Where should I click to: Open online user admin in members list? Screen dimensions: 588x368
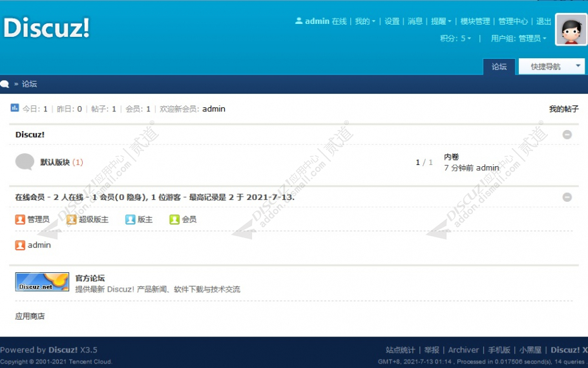coord(39,245)
